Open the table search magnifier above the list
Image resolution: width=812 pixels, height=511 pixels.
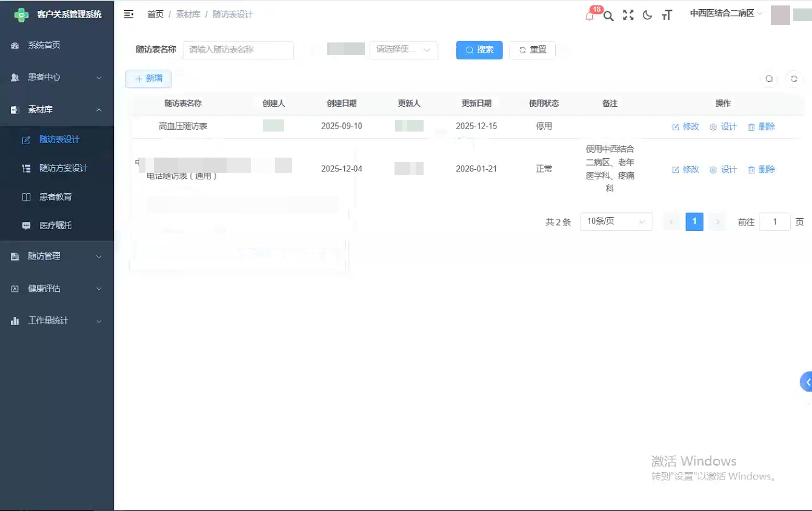pos(768,79)
